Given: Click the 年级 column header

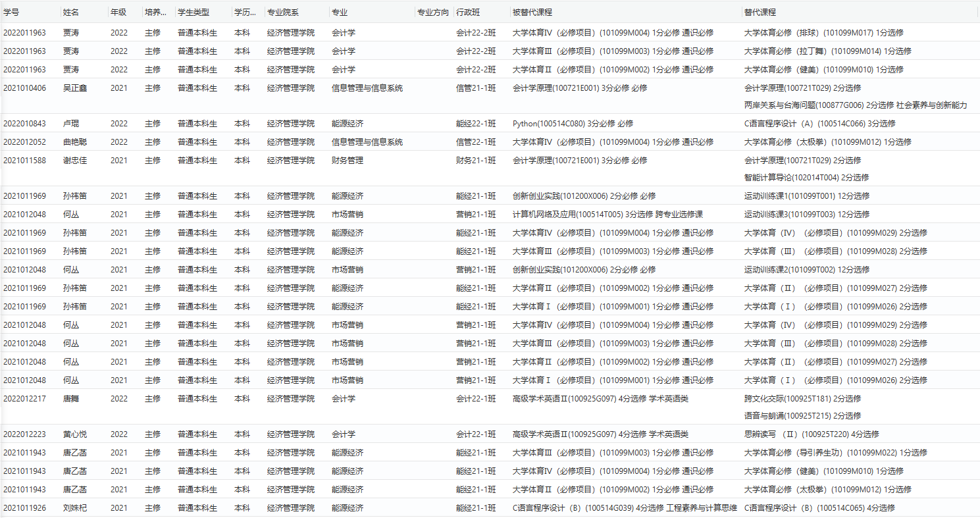Looking at the screenshot, I should point(118,13).
